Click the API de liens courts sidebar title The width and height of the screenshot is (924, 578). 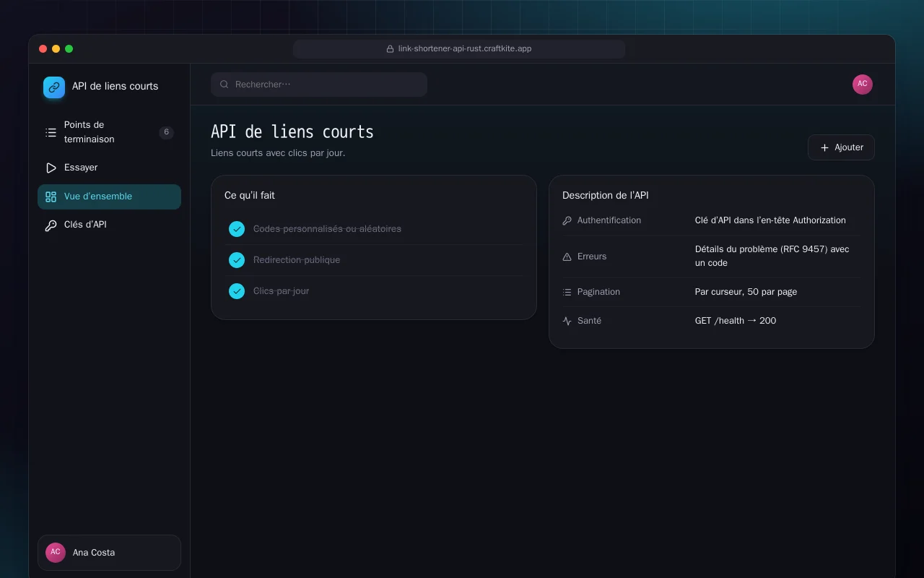115,87
